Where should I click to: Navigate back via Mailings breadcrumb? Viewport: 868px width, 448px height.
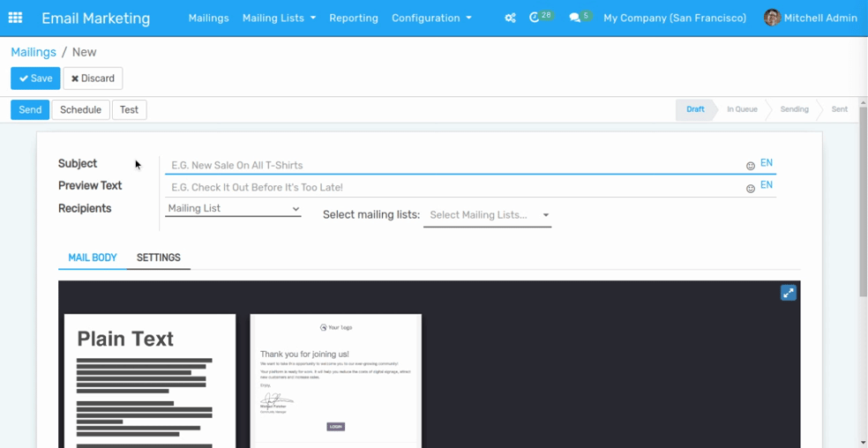click(34, 52)
